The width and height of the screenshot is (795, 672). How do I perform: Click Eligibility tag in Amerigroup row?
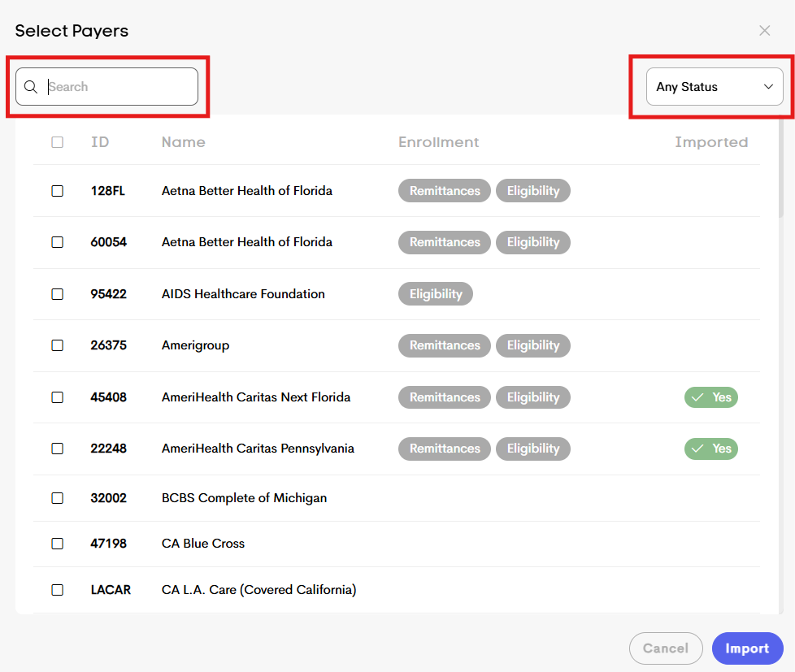(533, 345)
